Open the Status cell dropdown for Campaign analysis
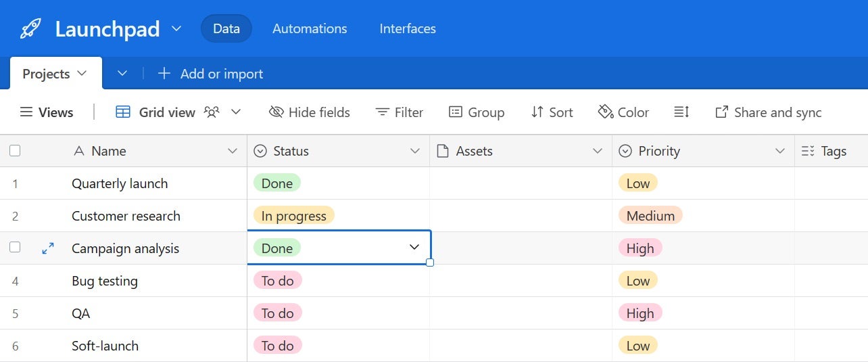 click(x=414, y=248)
